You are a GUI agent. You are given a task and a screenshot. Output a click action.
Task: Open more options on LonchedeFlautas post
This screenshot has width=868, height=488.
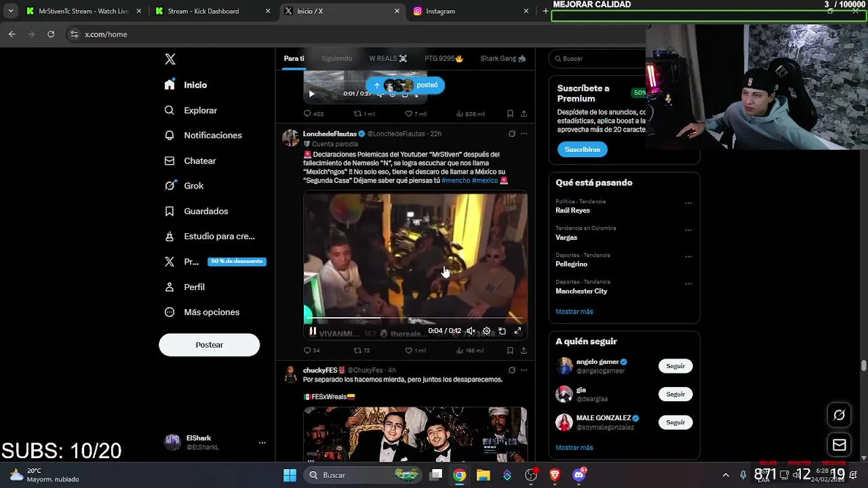tap(524, 134)
